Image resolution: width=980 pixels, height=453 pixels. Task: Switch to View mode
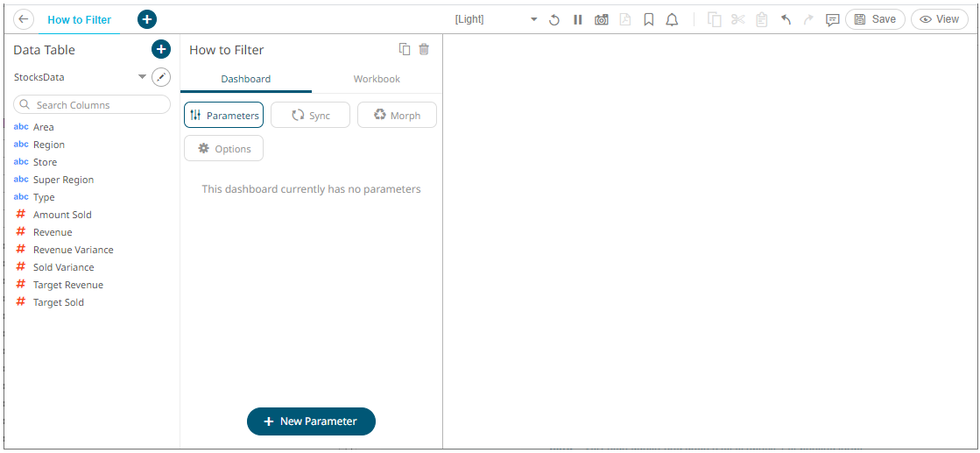[940, 19]
